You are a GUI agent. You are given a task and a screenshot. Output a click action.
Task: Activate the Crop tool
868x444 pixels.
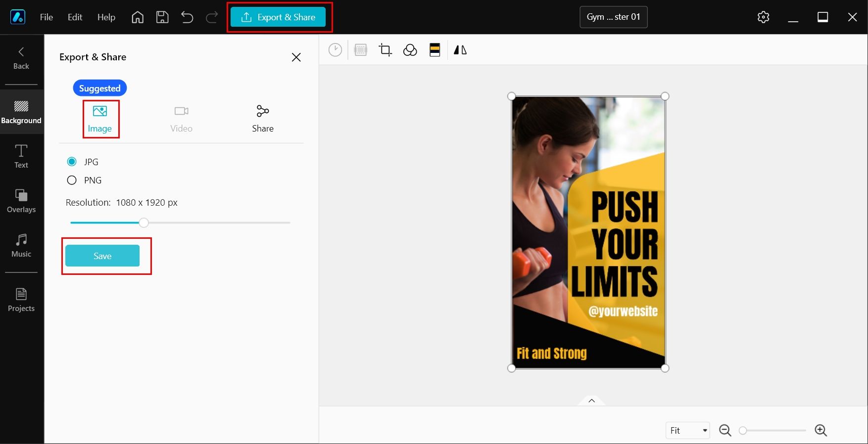tap(385, 50)
